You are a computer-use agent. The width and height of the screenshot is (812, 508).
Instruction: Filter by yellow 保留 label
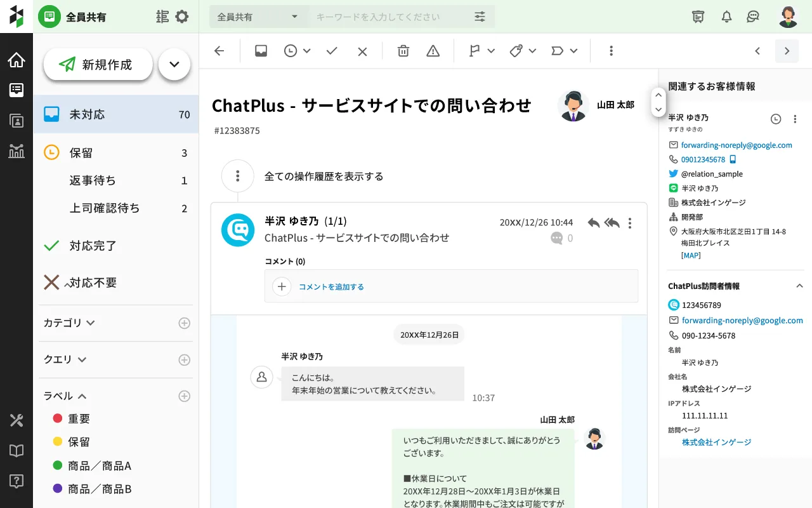click(x=72, y=442)
